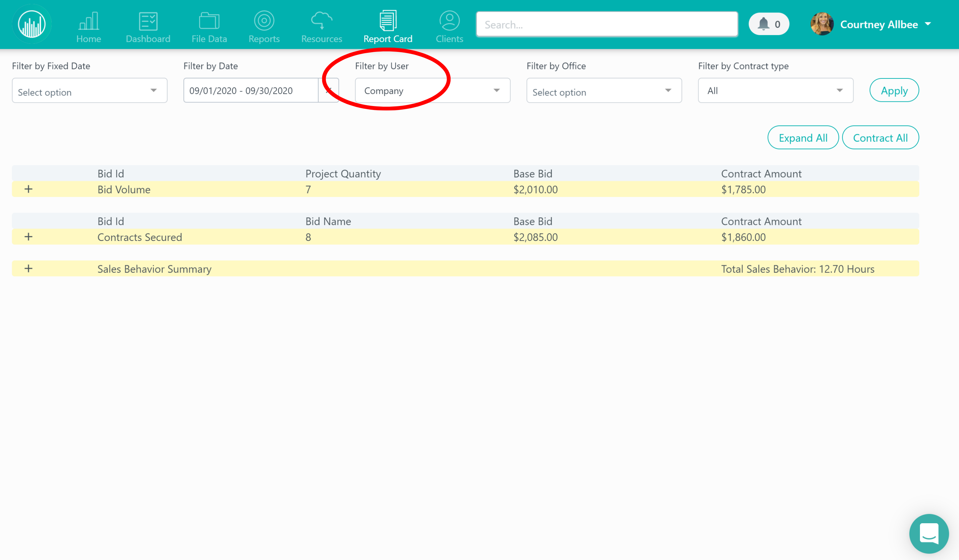Open the File Data folder icon
The image size is (959, 560).
[x=209, y=21]
